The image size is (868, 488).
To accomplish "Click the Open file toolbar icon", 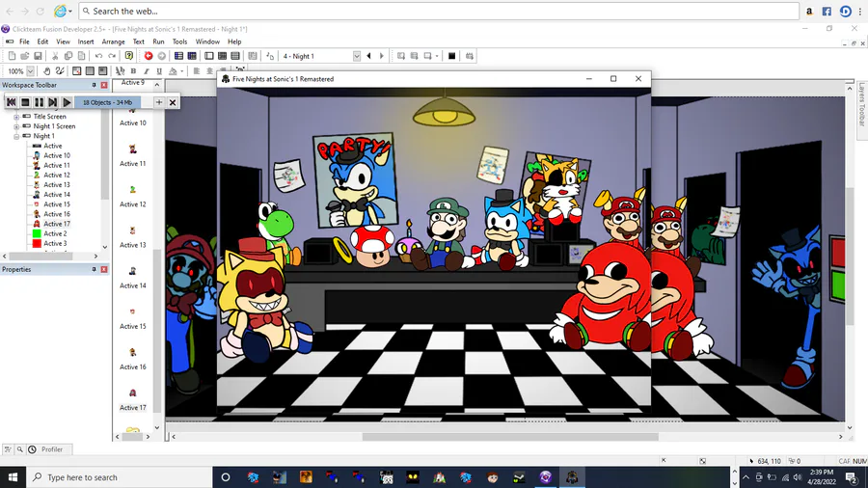I will [x=25, y=56].
